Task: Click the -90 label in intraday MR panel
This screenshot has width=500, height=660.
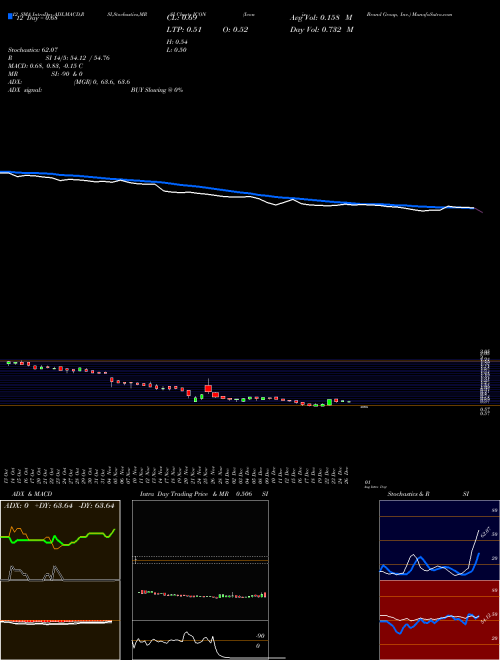Action: [260, 636]
